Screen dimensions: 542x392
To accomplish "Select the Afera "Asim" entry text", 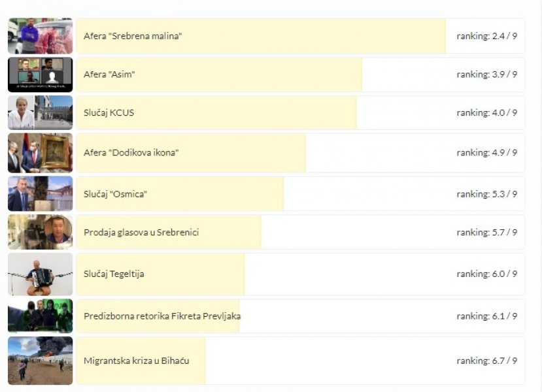I will click(109, 74).
